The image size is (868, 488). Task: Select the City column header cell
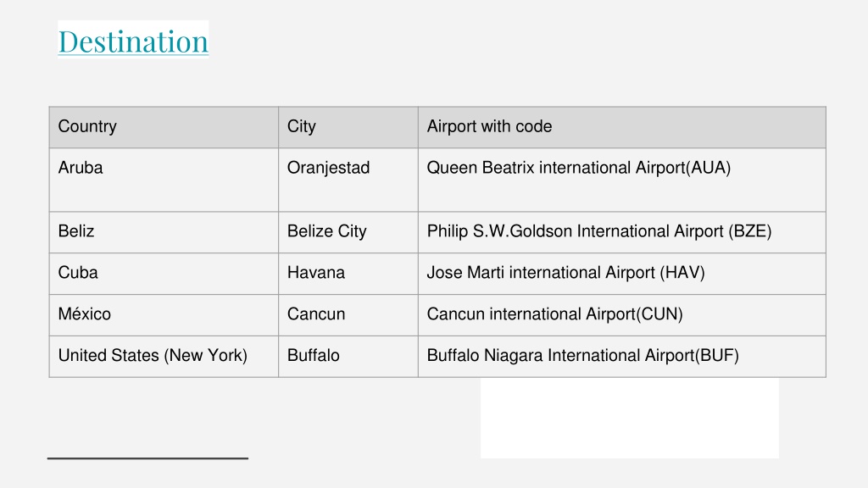coord(348,127)
